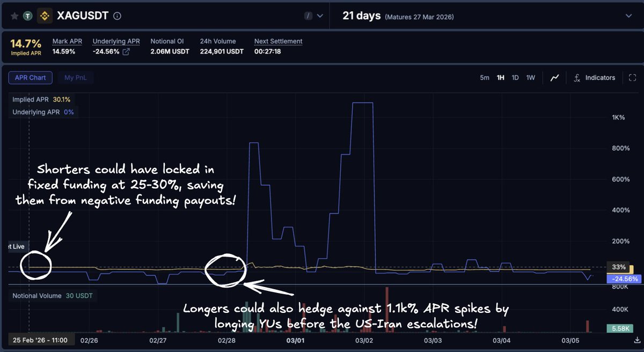Click the 800K volume axis label

point(619,287)
